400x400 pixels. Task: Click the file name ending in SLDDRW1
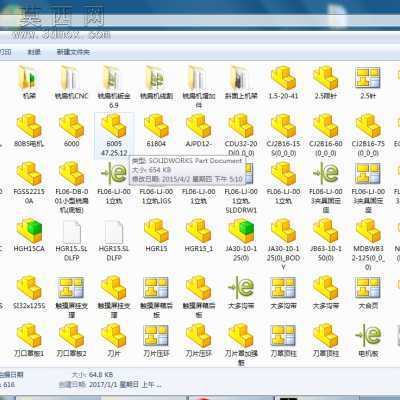[241, 201]
